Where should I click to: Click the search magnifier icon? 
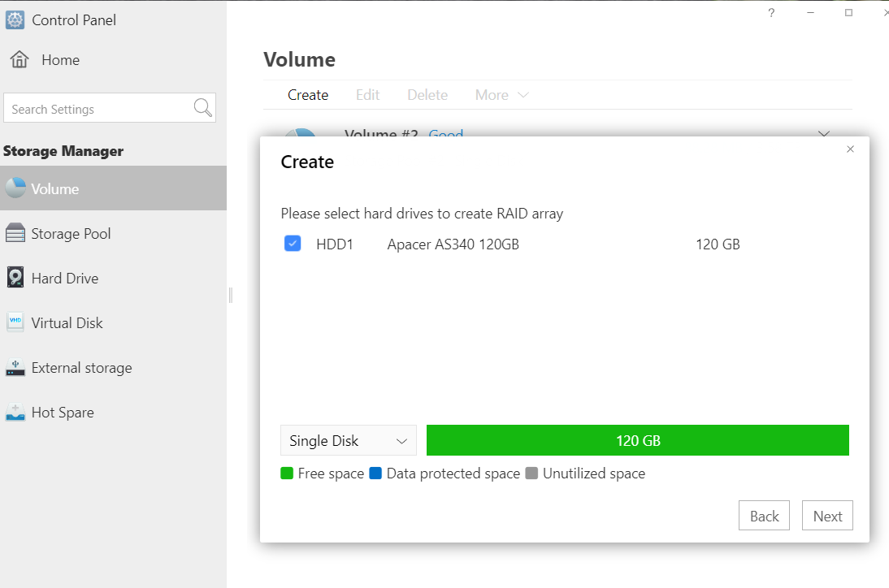click(x=202, y=107)
